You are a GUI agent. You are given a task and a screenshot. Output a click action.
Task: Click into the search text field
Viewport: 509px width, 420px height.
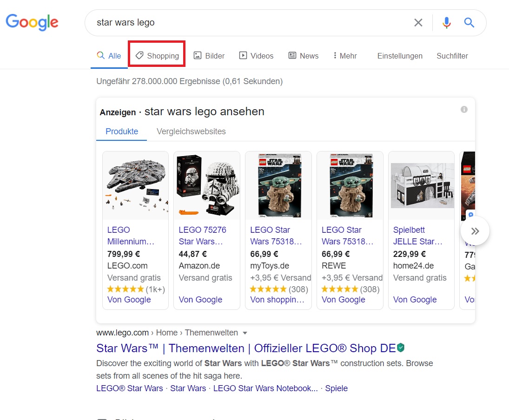[x=246, y=22]
